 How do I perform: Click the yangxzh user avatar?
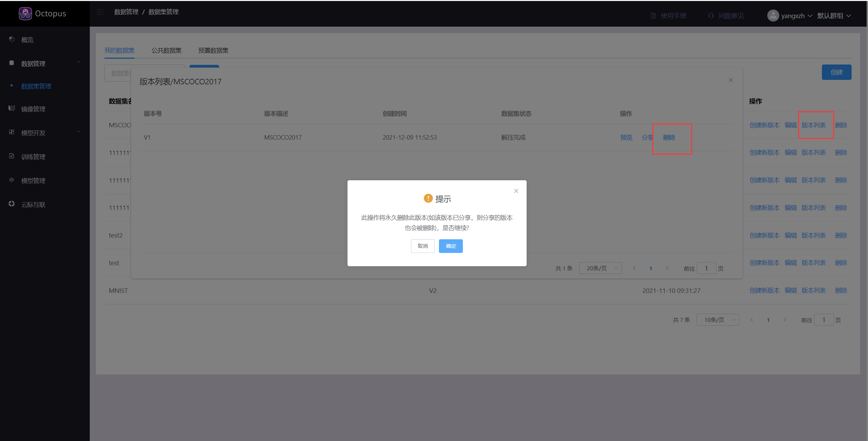(x=773, y=15)
